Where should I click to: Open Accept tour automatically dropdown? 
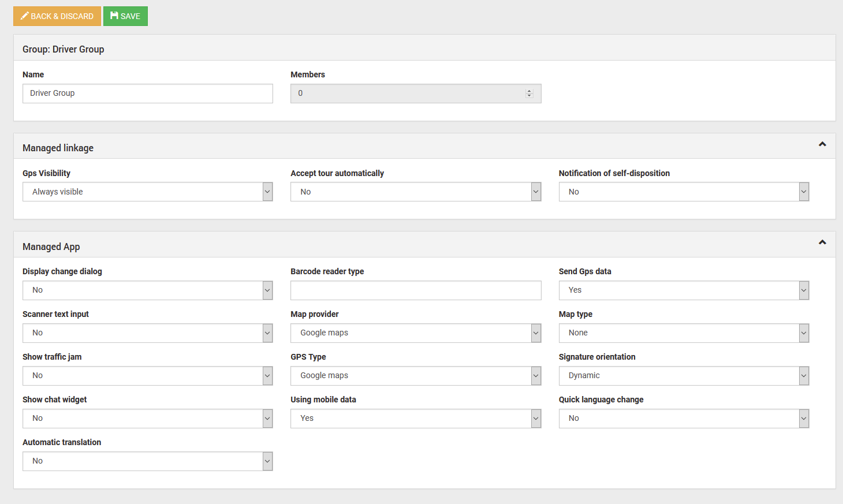(415, 192)
